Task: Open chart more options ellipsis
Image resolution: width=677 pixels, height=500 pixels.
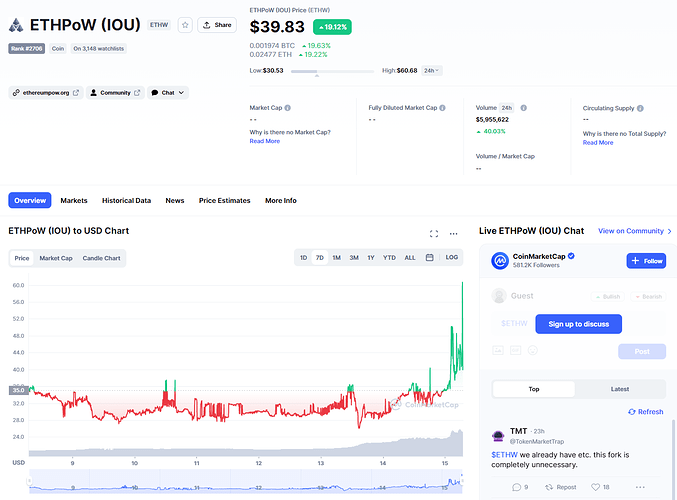Action: (x=453, y=234)
